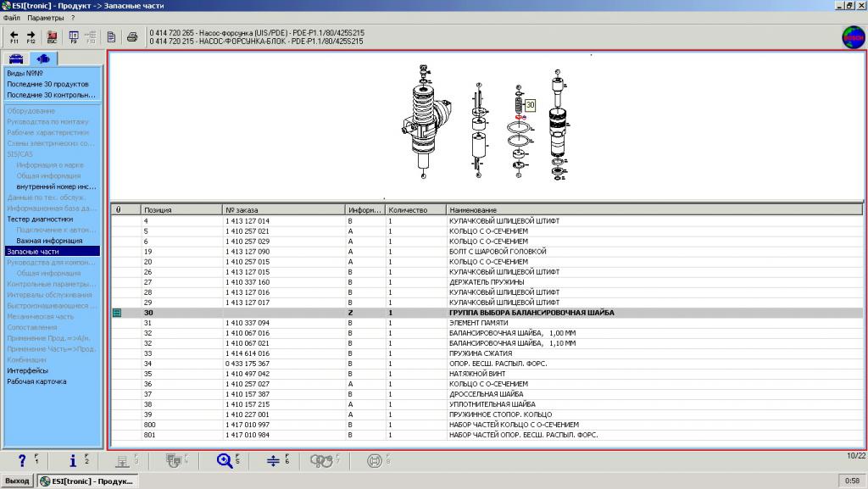This screenshot has height=489, width=868.
Task: Open Рабочая карточка in sidebar
Action: pyautogui.click(x=36, y=381)
